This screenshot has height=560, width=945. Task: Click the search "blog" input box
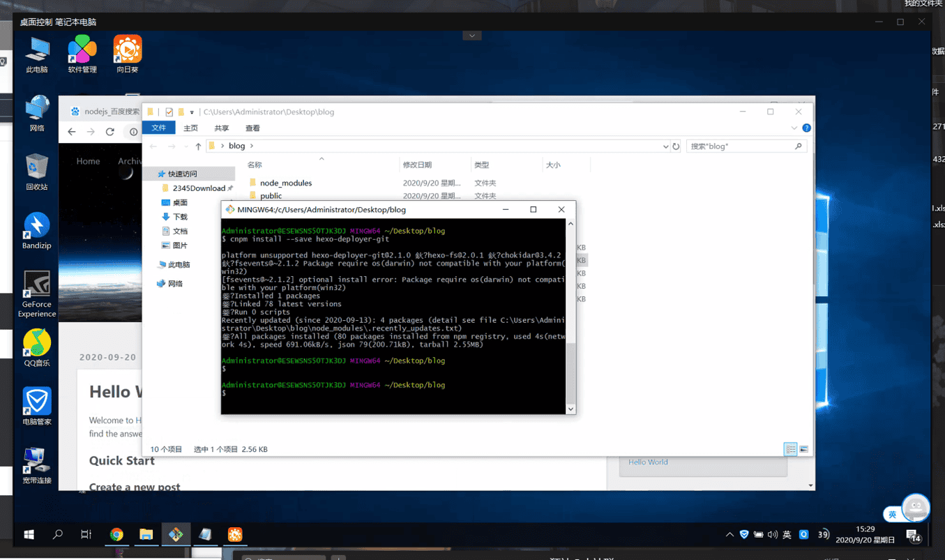[739, 146]
